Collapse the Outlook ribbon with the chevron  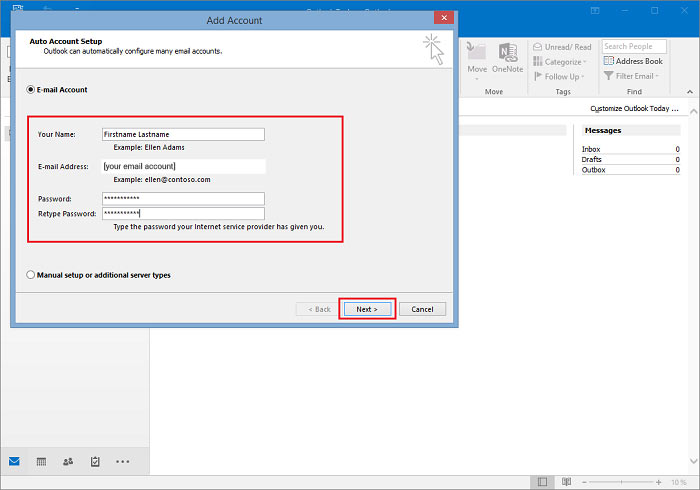coord(690,92)
